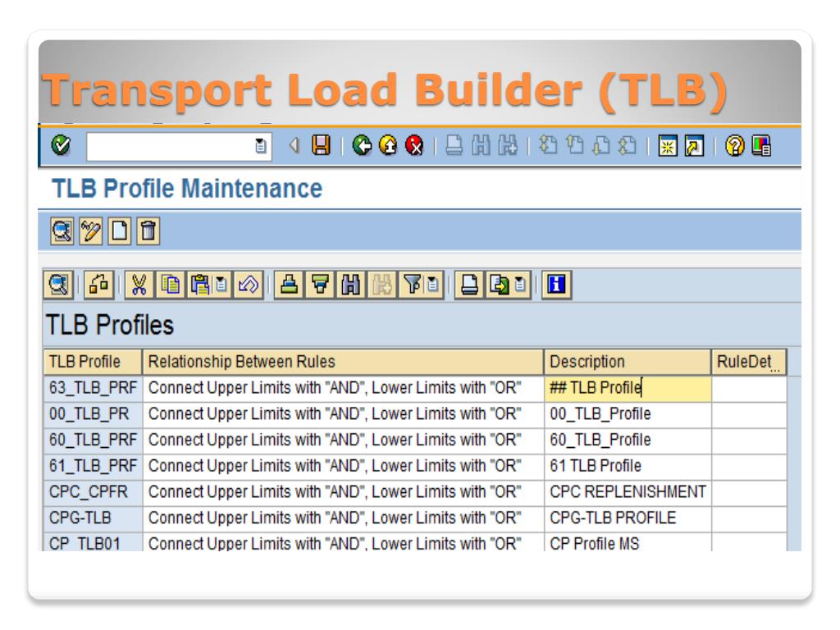Screen dimensions: 840x630
Task: Click the Change profile pencil icon
Action: pyautogui.click(x=90, y=231)
